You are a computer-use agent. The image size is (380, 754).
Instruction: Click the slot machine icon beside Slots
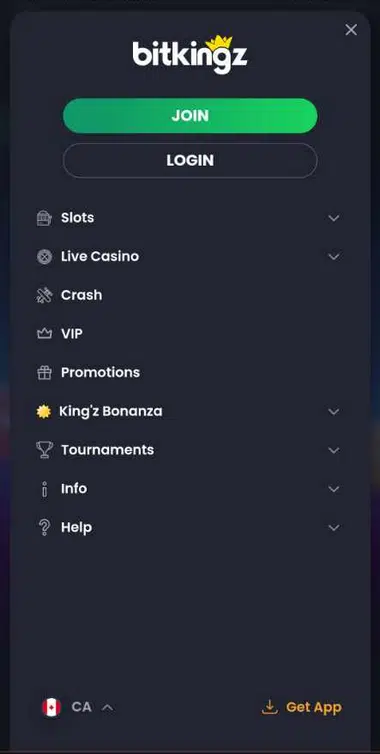44,218
